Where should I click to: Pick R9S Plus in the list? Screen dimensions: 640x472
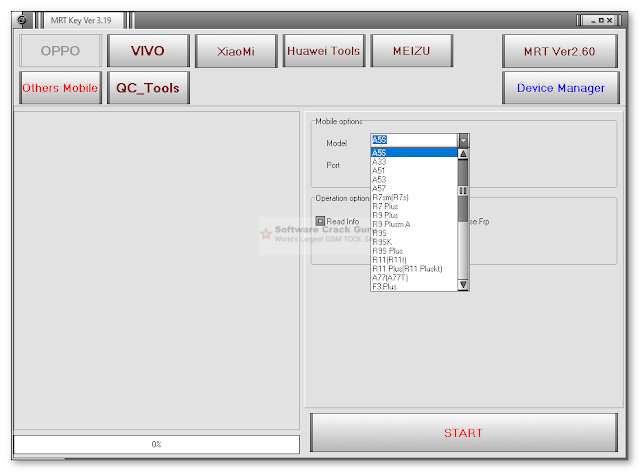click(x=414, y=251)
